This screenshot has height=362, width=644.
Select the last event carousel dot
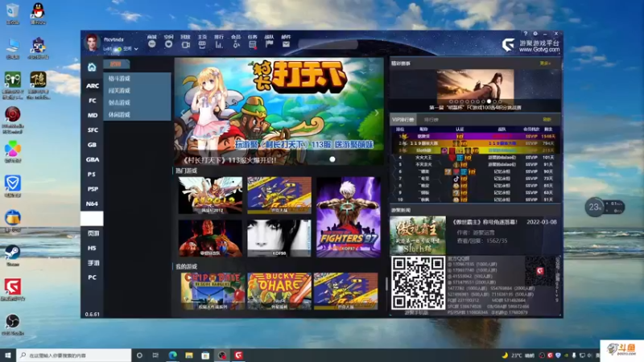(x=500, y=101)
